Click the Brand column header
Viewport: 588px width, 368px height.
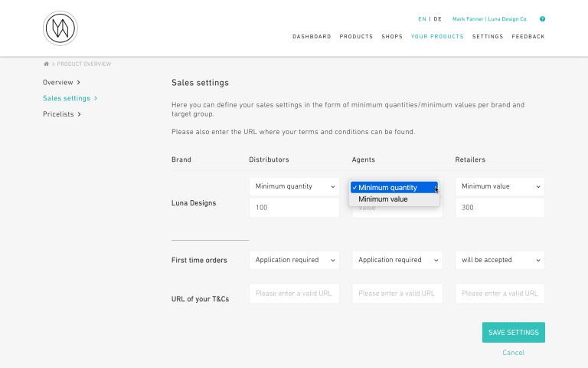tap(181, 159)
